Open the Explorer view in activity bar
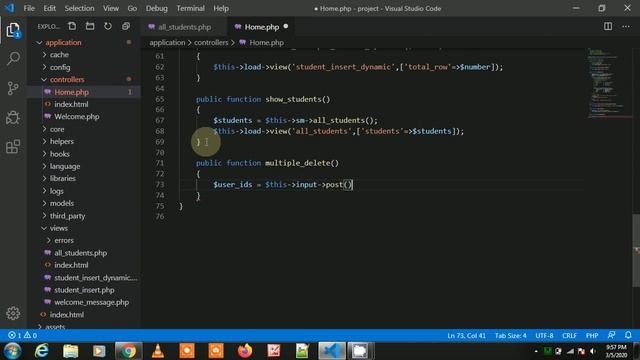Image resolution: width=640 pixels, height=360 pixels. pos(13,30)
